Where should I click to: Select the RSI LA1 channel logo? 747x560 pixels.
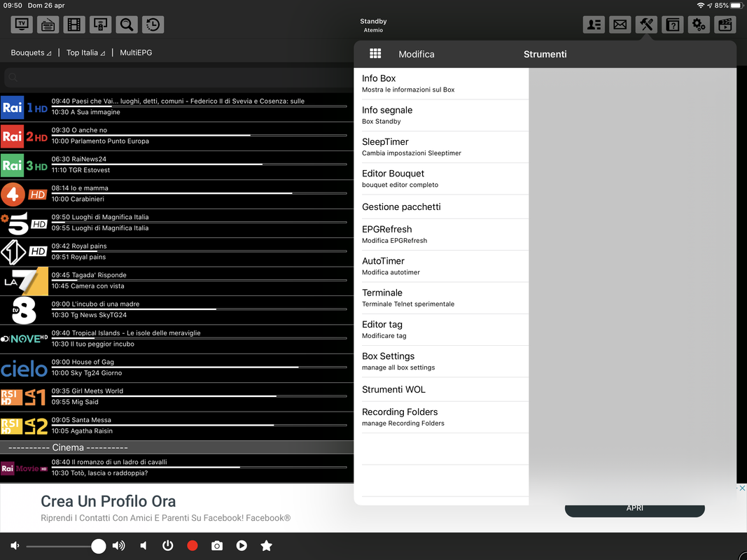click(25, 397)
